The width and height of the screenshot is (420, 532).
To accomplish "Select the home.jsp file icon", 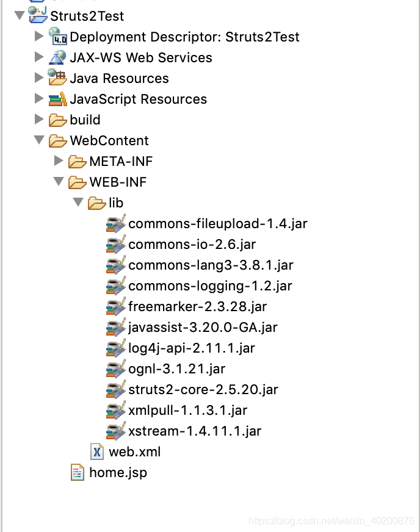I will tap(77, 472).
